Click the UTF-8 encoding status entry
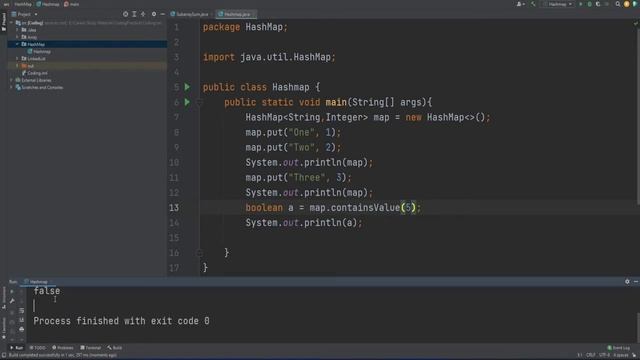The image size is (640, 360). coord(604,355)
